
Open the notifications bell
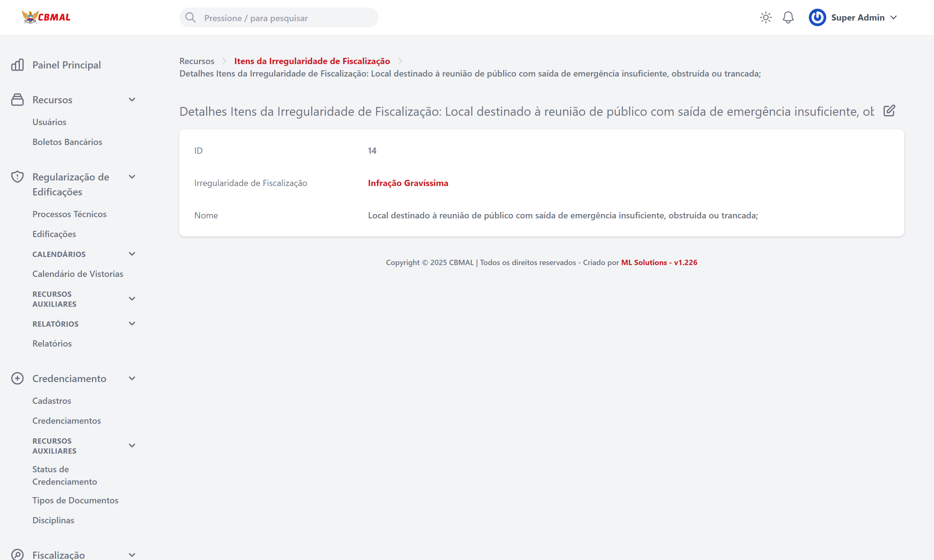pyautogui.click(x=788, y=17)
